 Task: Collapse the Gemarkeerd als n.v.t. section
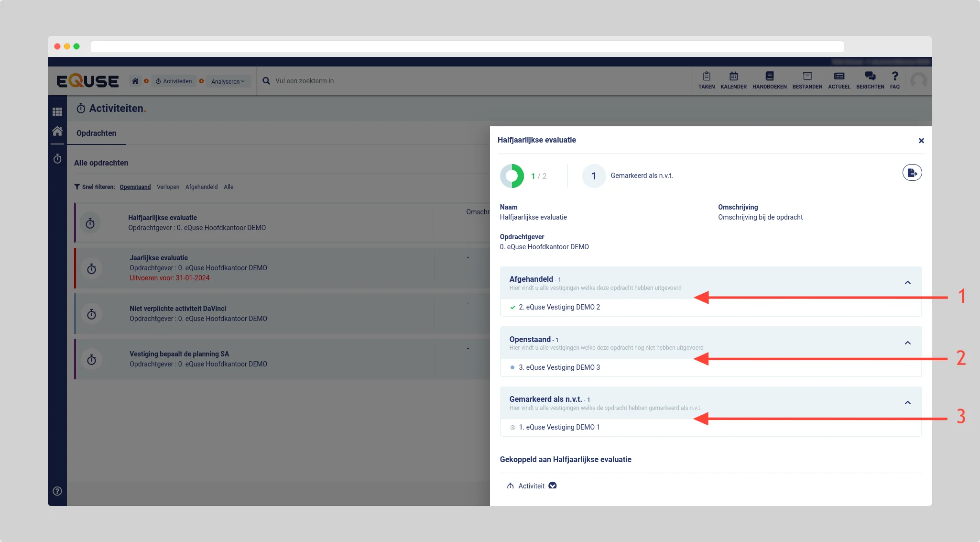click(907, 403)
